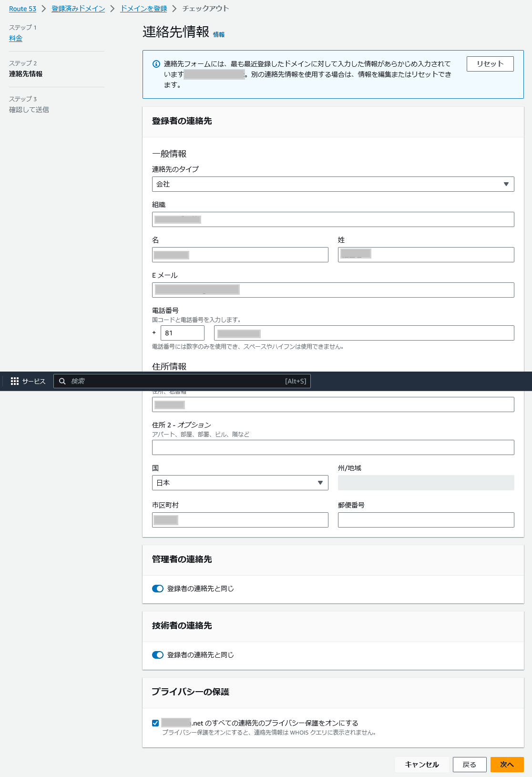Click the 確認して送信 step 3 label
Image resolution: width=532 pixels, height=777 pixels.
(29, 110)
